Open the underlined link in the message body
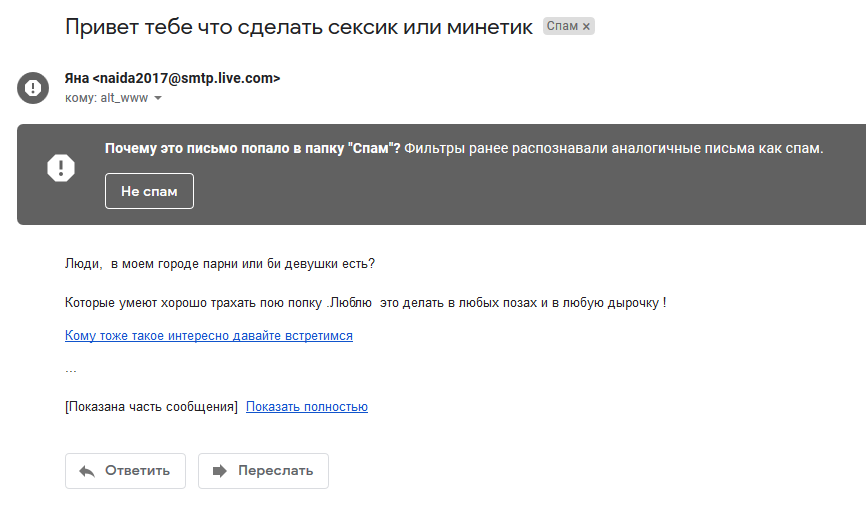 (x=209, y=336)
